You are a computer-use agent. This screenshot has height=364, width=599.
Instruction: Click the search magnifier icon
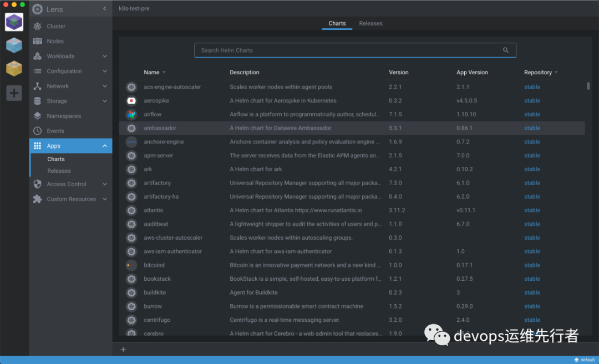coord(505,50)
